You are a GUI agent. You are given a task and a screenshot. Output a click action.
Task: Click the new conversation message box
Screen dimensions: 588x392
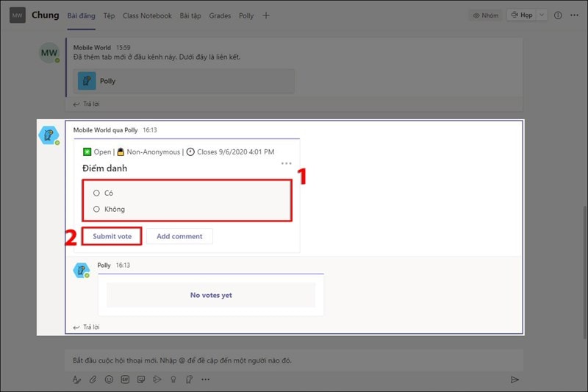pos(294,361)
